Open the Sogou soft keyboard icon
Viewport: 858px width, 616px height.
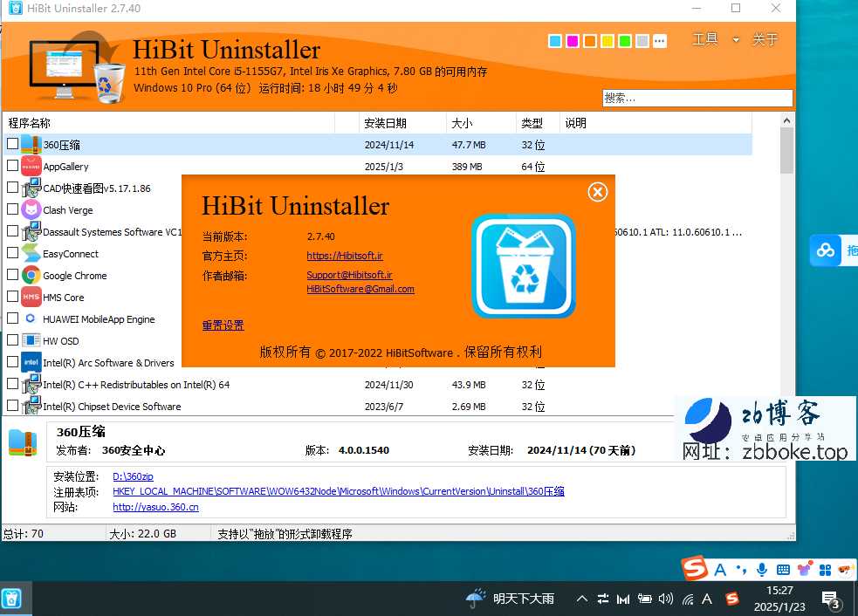[783, 570]
